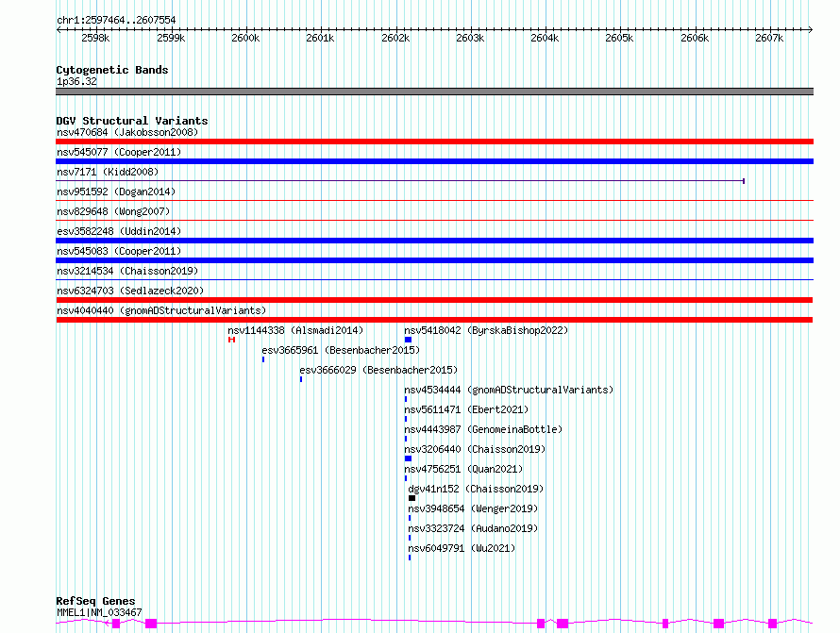
Task: Select nsv951592 (Dogan2014) label
Action: point(116,192)
